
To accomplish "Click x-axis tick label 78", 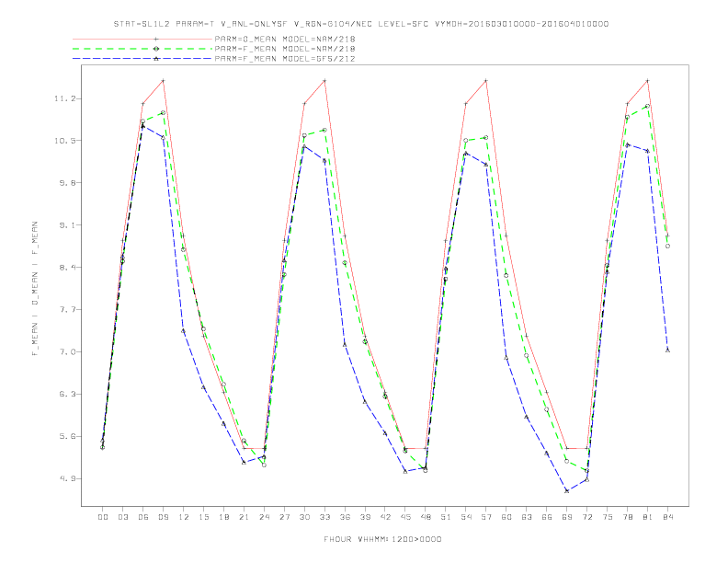I will (627, 517).
